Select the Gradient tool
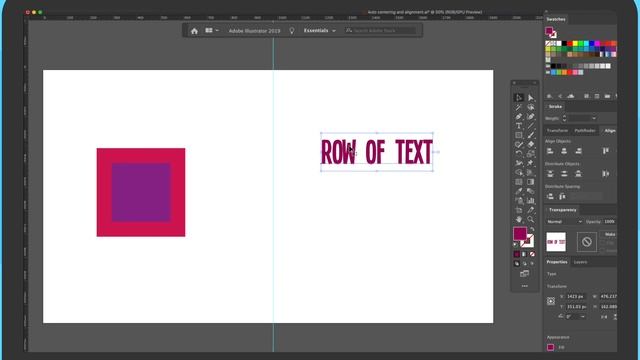640x360 pixels. (x=531, y=182)
